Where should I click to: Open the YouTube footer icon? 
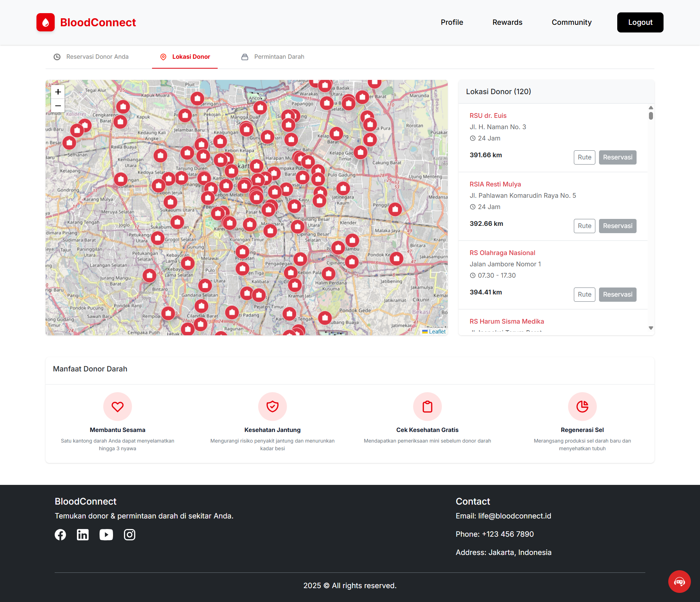click(x=106, y=535)
